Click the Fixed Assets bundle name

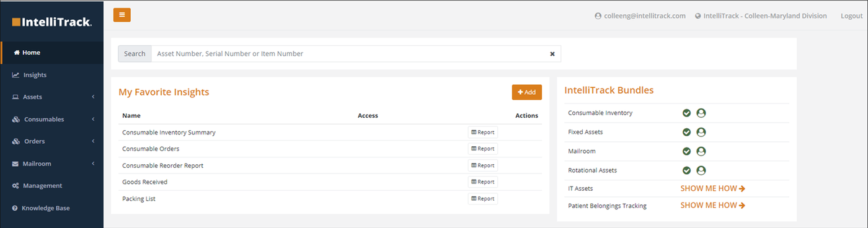[x=585, y=133]
